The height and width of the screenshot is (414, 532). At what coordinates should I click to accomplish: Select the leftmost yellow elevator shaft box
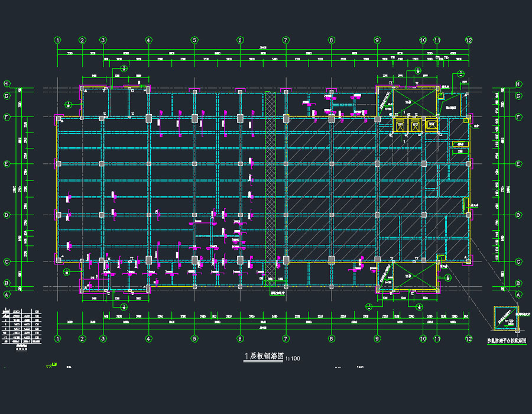tap(401, 124)
